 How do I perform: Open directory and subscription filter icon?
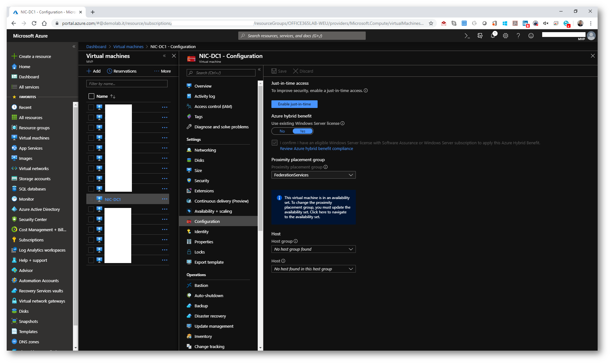tap(480, 36)
